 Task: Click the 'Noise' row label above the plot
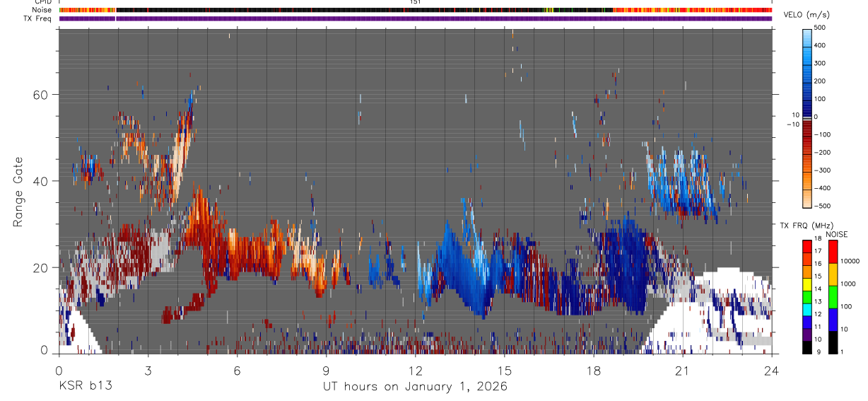[x=42, y=10]
